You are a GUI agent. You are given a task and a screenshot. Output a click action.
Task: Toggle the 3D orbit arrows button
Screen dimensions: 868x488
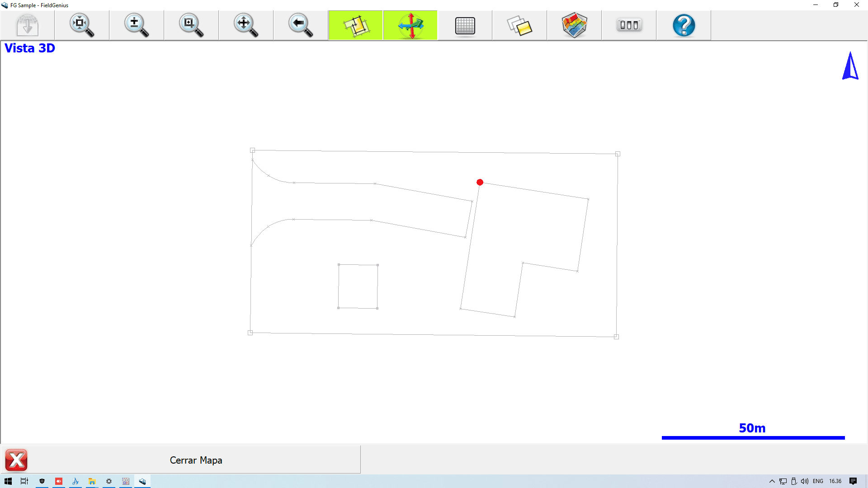[410, 25]
